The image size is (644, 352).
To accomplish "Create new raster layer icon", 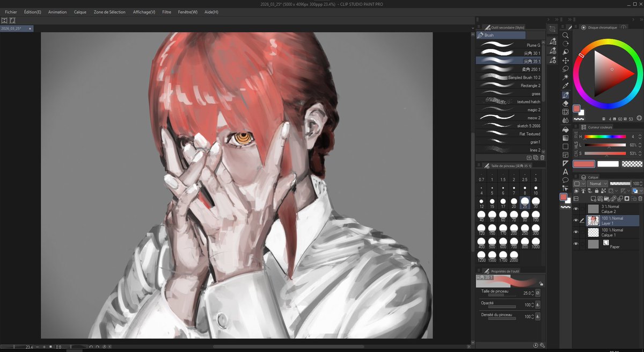I will tap(594, 198).
